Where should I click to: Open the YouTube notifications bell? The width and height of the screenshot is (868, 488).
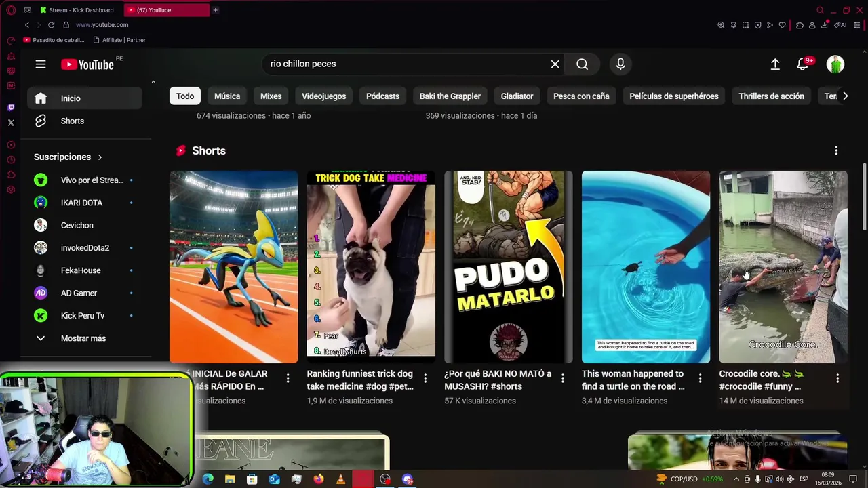point(804,64)
